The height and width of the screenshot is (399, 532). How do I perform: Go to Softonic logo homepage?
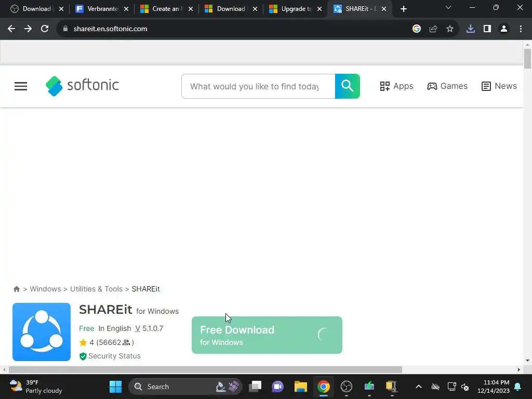[82, 86]
